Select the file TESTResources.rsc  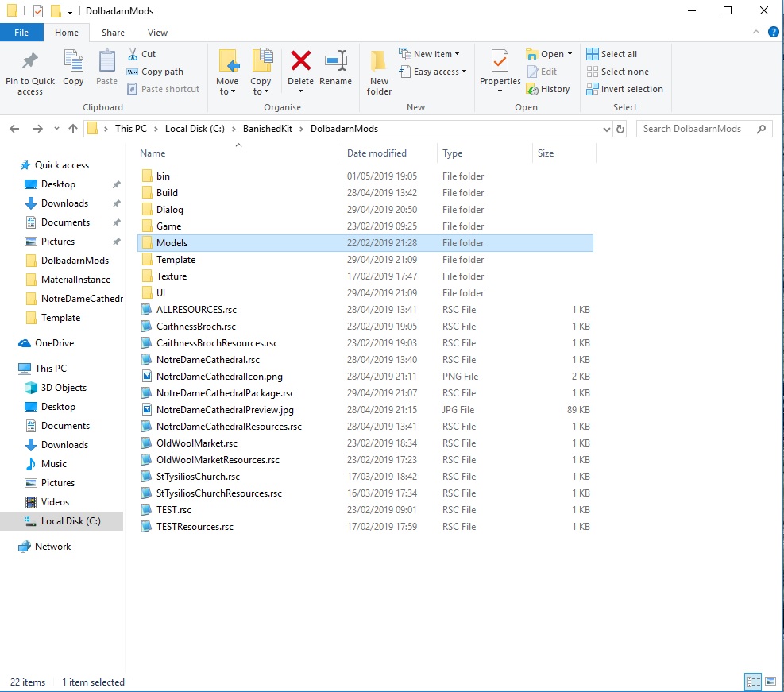[x=195, y=527]
